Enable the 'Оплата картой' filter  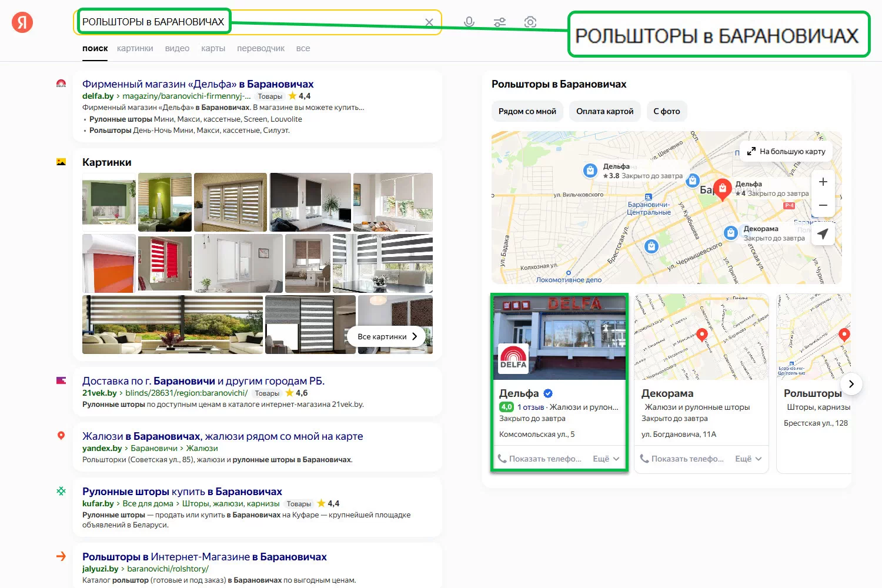pos(604,111)
